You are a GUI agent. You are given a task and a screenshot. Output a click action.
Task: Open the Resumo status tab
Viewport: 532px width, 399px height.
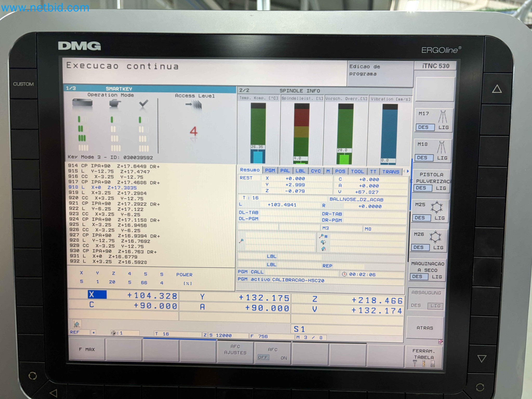(250, 170)
